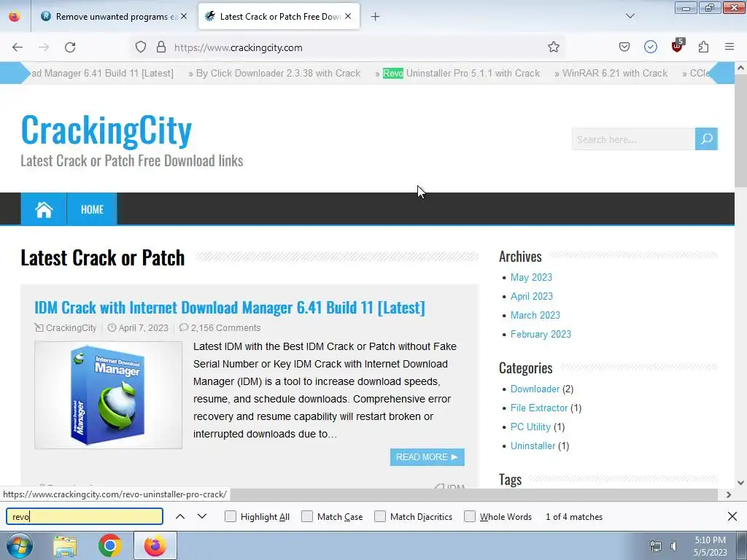Open the February 2023 archive
This screenshot has width=747, height=560.
pyautogui.click(x=541, y=334)
